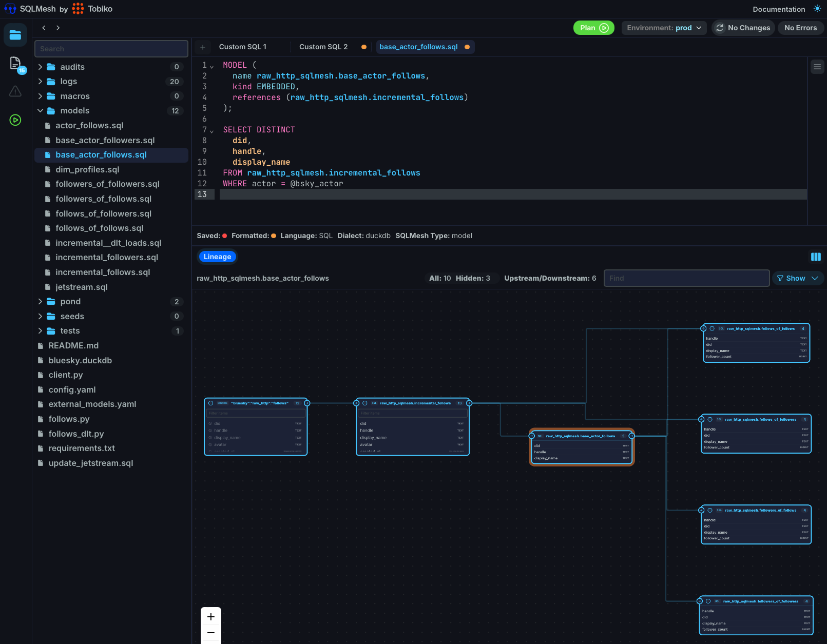Zoom out the lineage graph
The width and height of the screenshot is (827, 644).
[x=211, y=633]
